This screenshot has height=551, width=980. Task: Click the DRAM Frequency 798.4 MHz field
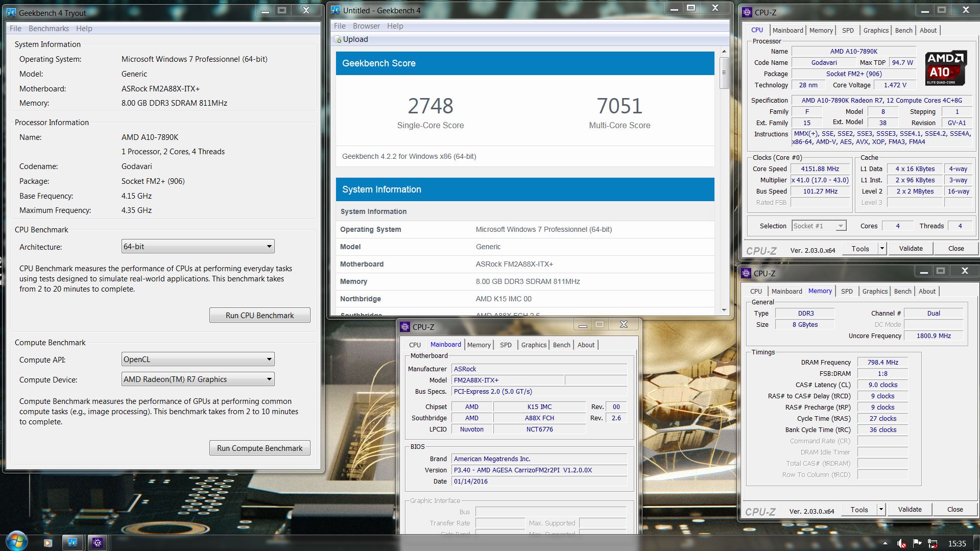click(x=882, y=363)
